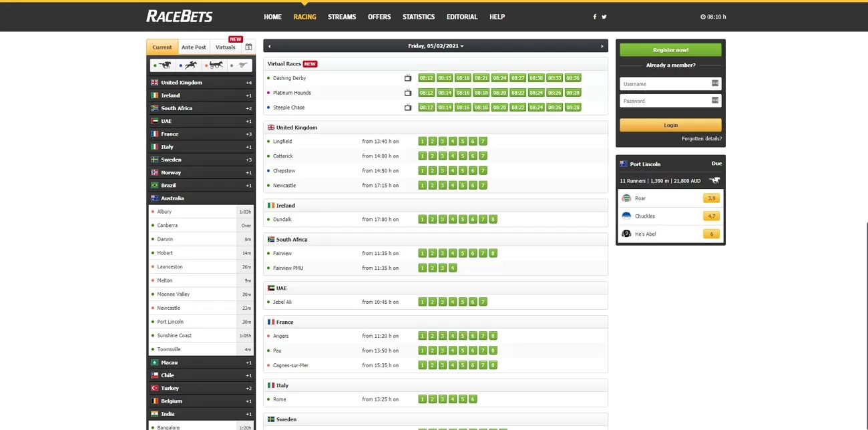Click inside the Password field
The width and height of the screenshot is (868, 430).
click(x=670, y=100)
